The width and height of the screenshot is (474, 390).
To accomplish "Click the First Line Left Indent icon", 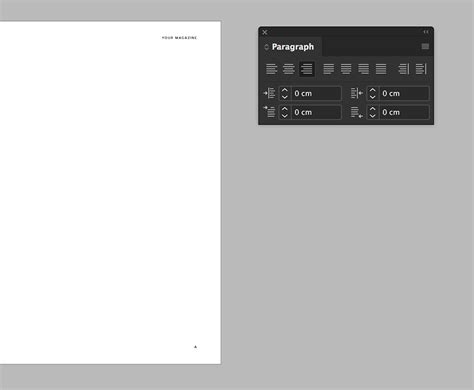I will (x=269, y=112).
